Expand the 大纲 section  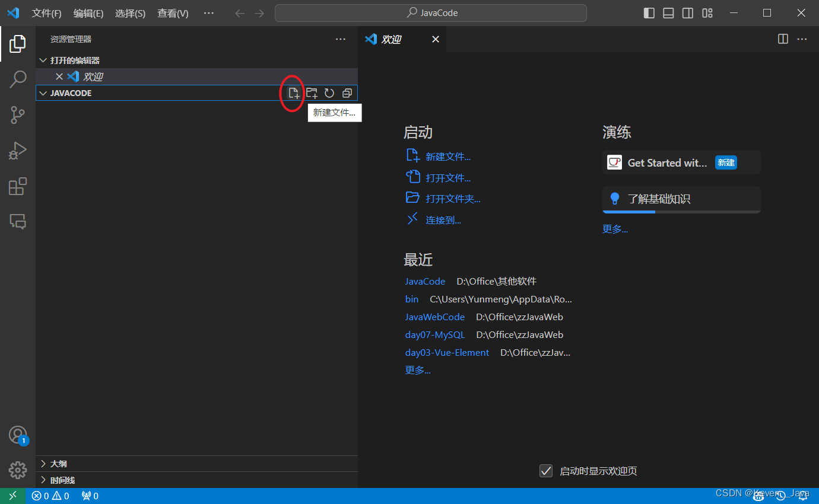tap(196, 464)
